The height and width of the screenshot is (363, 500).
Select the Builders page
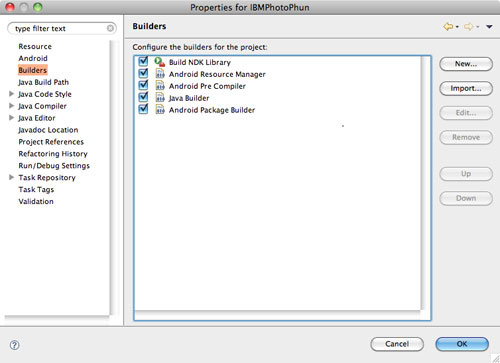33,70
